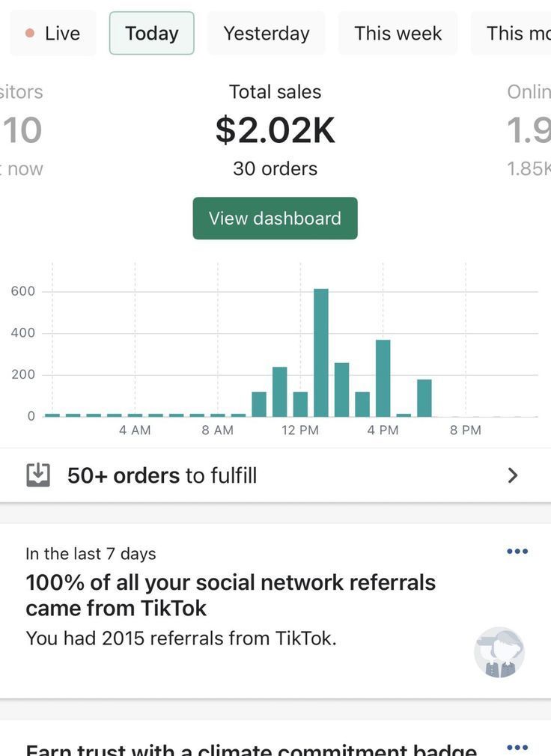This screenshot has height=756, width=551.
Task: Tap the Total sales $2.02K figure
Action: 275,130
